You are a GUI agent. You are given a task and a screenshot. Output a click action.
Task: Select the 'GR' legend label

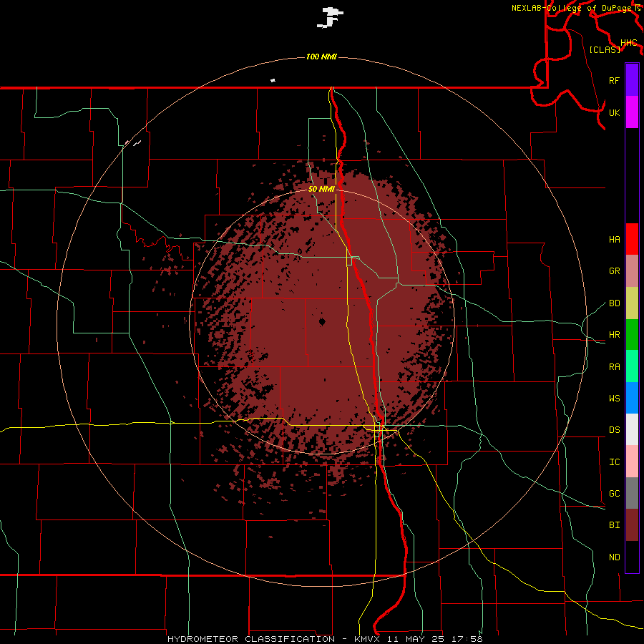(614, 271)
